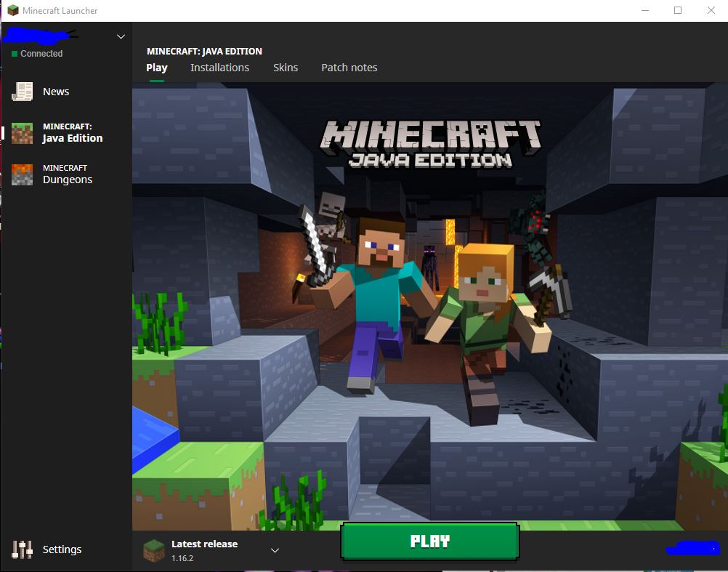Start the game with the green PLAY button
This screenshot has width=728, height=572.
pyautogui.click(x=429, y=541)
